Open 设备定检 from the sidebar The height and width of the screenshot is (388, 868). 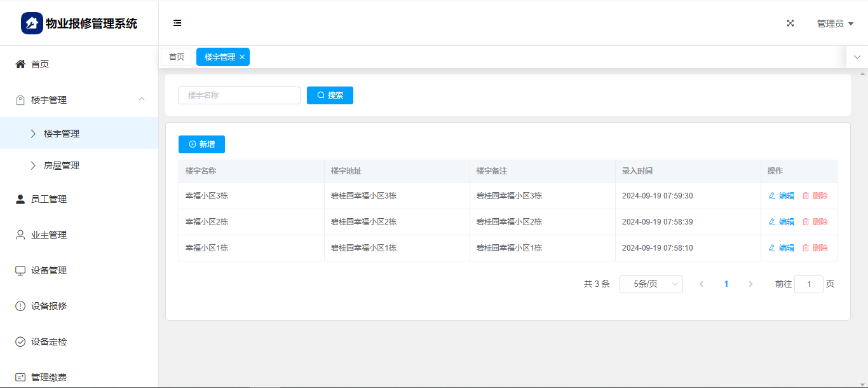tap(49, 342)
